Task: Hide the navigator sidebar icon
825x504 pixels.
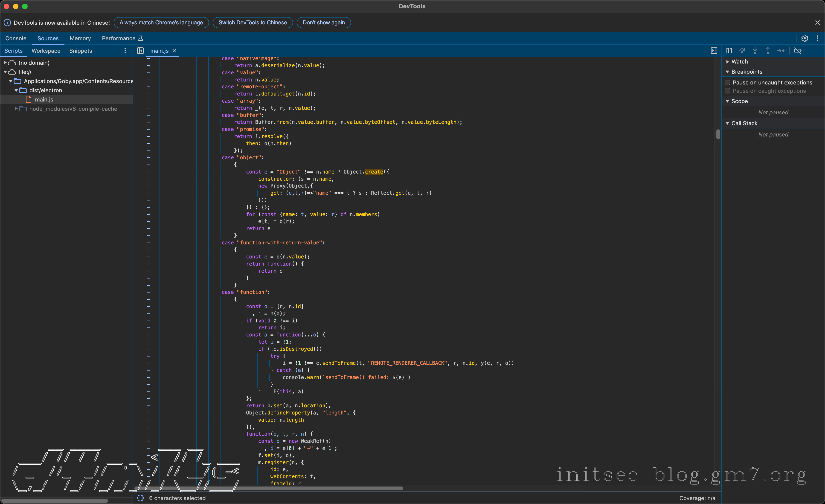Action: (140, 51)
